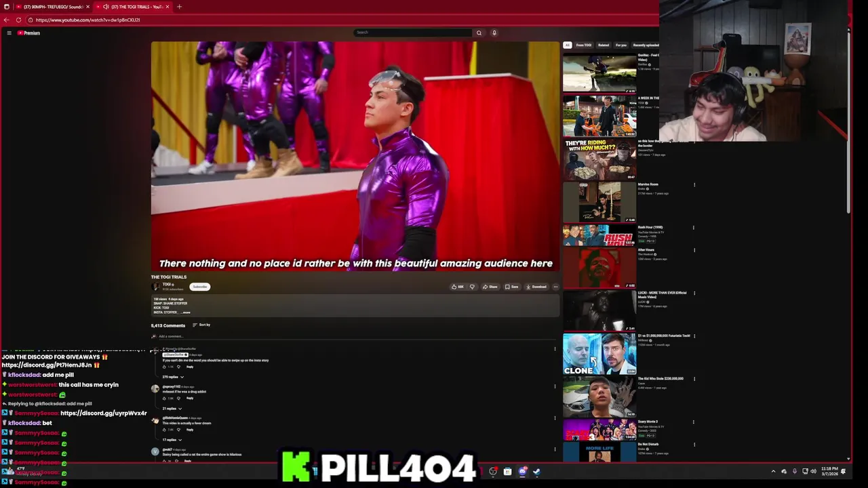Click THE TOGI TRIALS video title
868x488 pixels.
tap(169, 277)
